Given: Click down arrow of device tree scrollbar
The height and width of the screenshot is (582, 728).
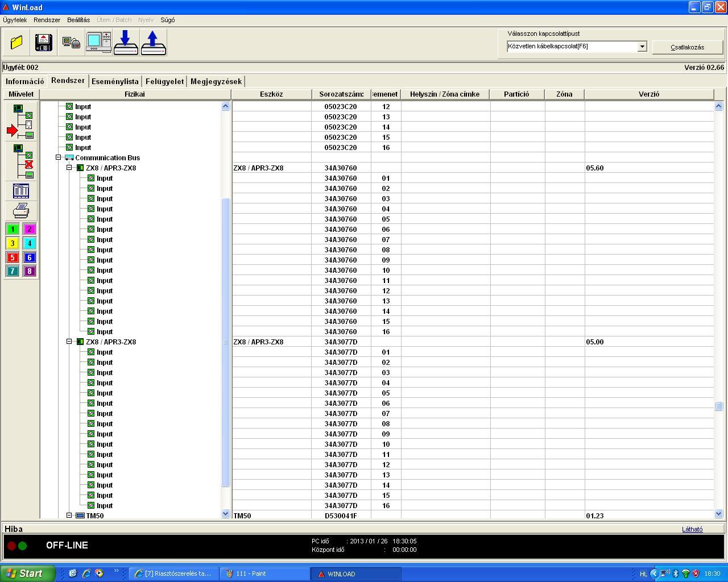Looking at the screenshot, I should click(x=225, y=514).
